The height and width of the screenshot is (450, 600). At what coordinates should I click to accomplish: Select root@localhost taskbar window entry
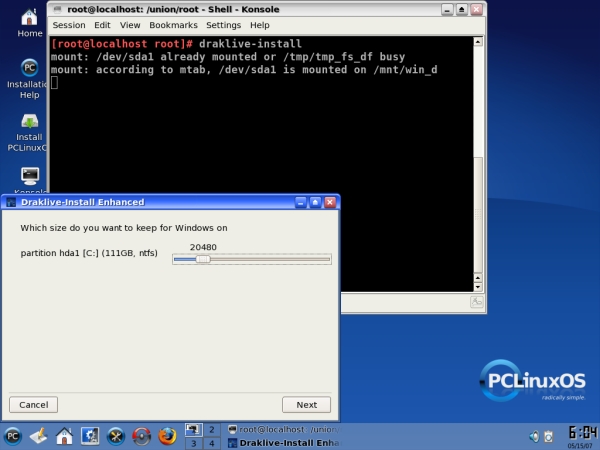[283, 430]
